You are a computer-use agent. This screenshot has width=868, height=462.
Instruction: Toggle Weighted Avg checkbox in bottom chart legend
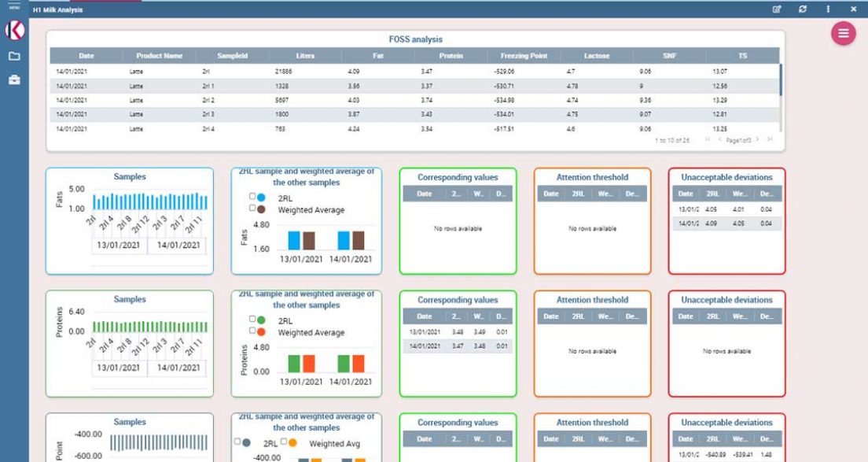point(283,442)
